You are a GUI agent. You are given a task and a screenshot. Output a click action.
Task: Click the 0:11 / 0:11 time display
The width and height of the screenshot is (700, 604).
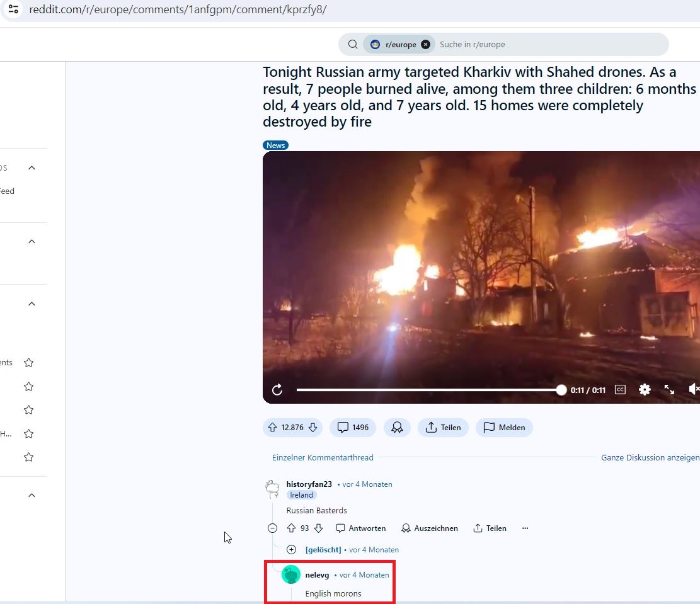588,390
